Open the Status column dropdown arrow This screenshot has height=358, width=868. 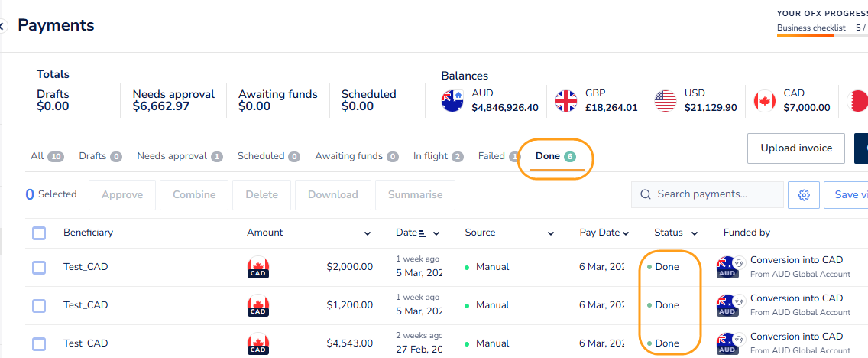click(695, 233)
